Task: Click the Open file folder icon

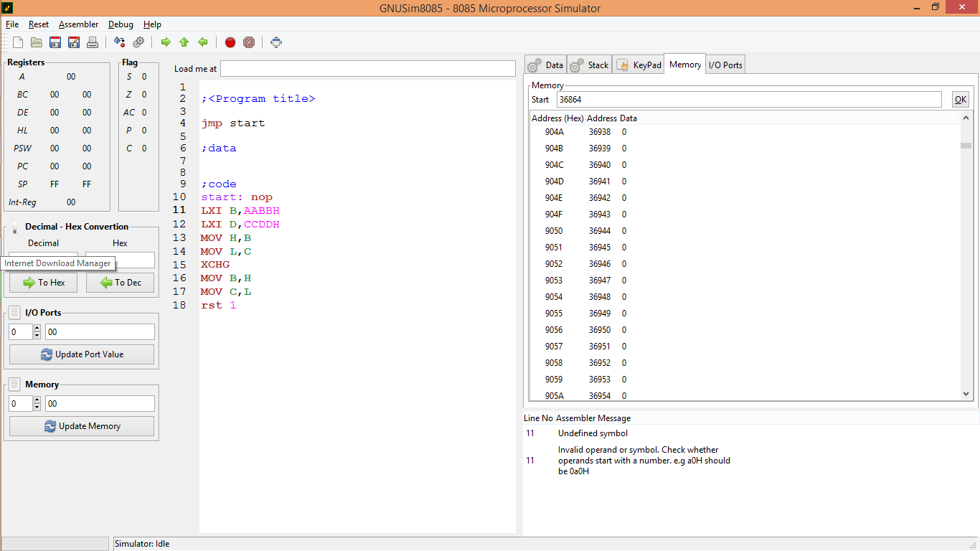Action: click(x=36, y=42)
